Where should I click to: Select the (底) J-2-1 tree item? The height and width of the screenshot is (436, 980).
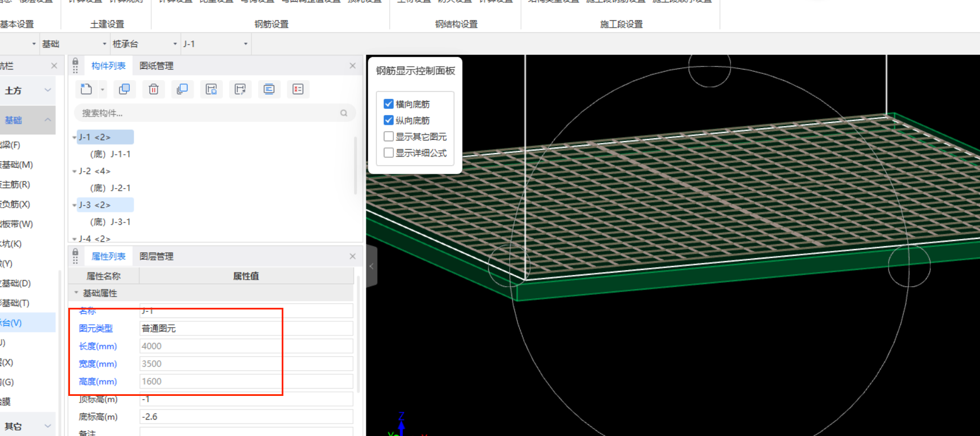coord(110,188)
